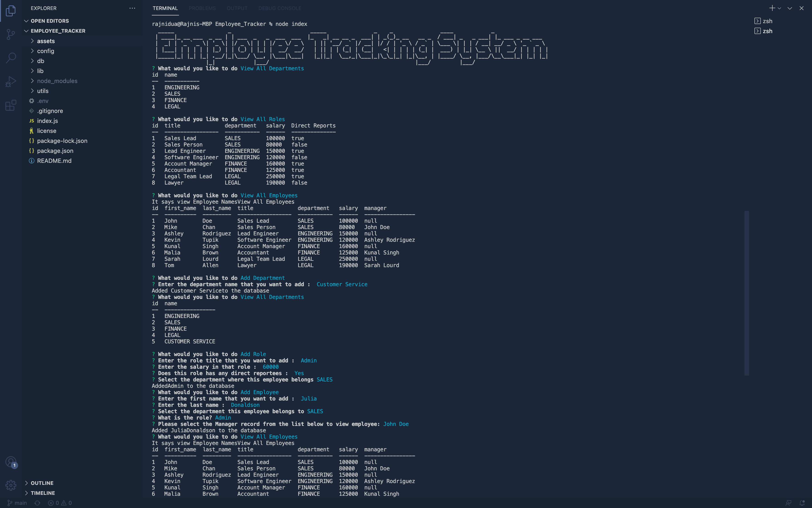The height and width of the screenshot is (508, 812).
Task: Click 'Added JuliaDonaldson to the database' line
Action: click(x=209, y=430)
